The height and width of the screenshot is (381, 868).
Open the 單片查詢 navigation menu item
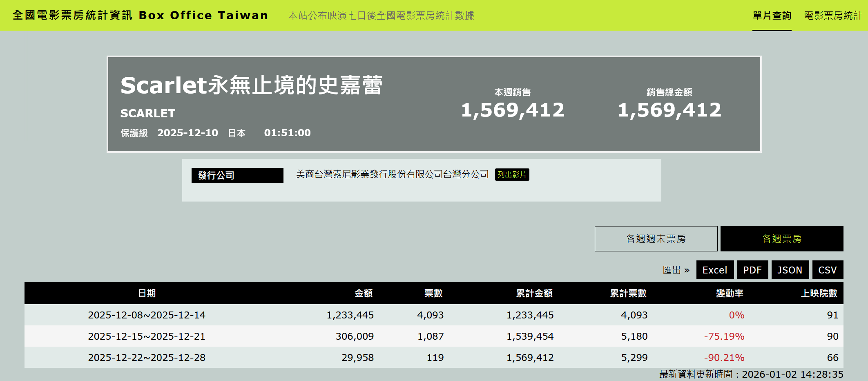pos(772,16)
